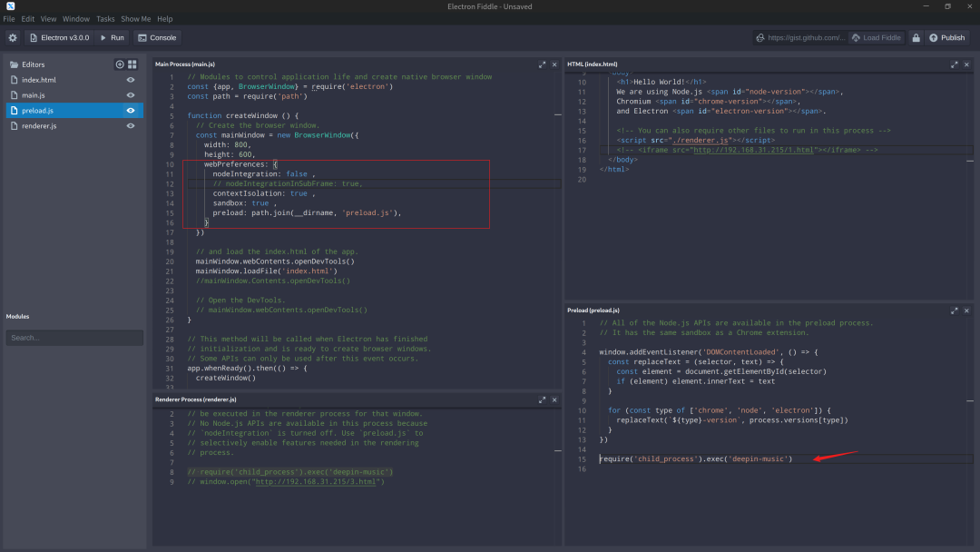Screen dimensions: 980x552
Task: Publish the fiddle as a gist
Action: click(x=946, y=37)
